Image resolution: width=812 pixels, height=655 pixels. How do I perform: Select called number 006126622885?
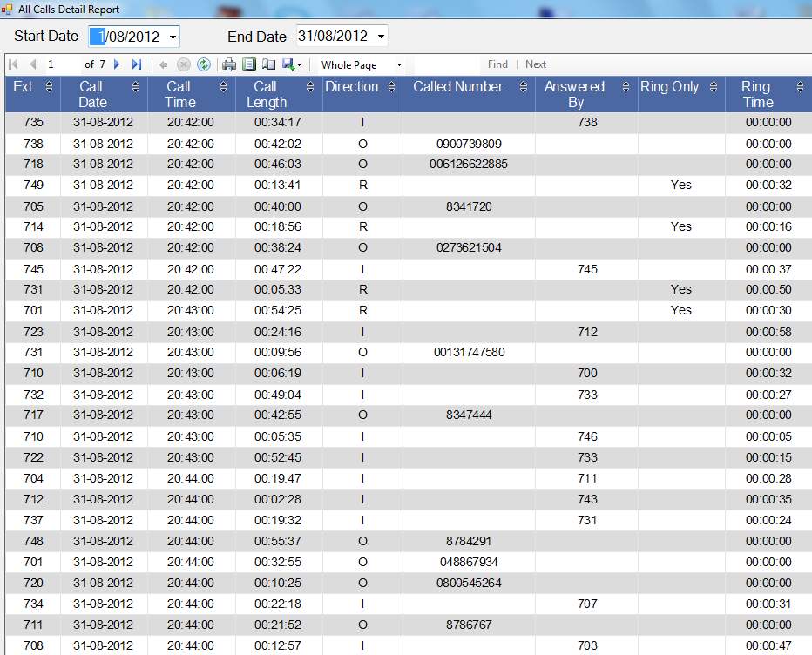point(469,164)
